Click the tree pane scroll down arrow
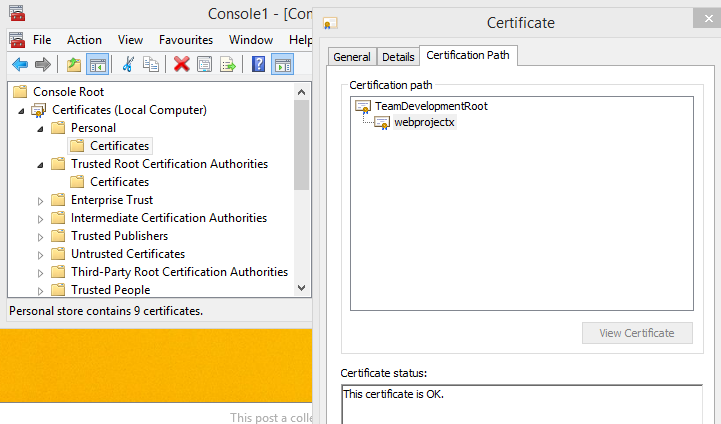The image size is (721, 424). tap(303, 288)
